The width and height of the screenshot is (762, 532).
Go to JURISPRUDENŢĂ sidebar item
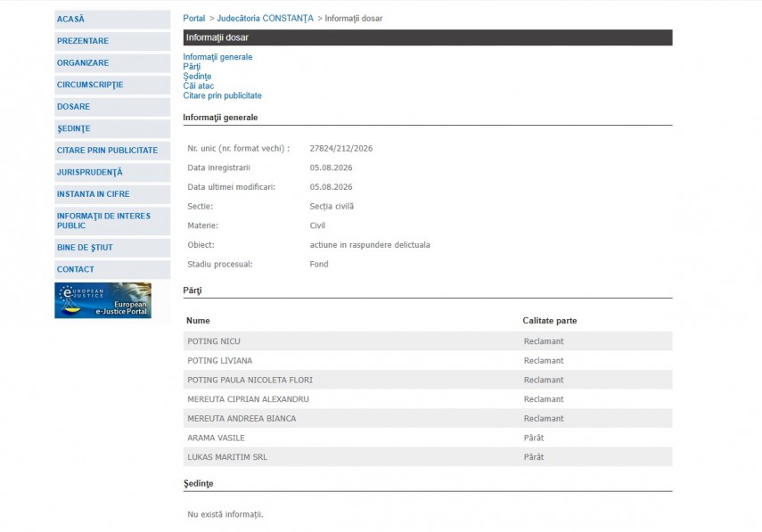(x=112, y=173)
